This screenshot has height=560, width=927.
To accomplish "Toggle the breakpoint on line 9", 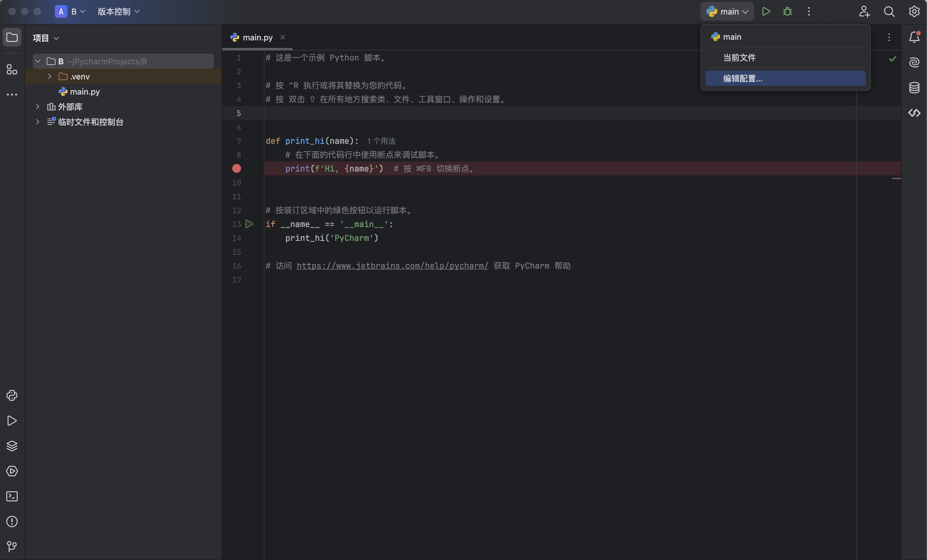I will (x=236, y=168).
